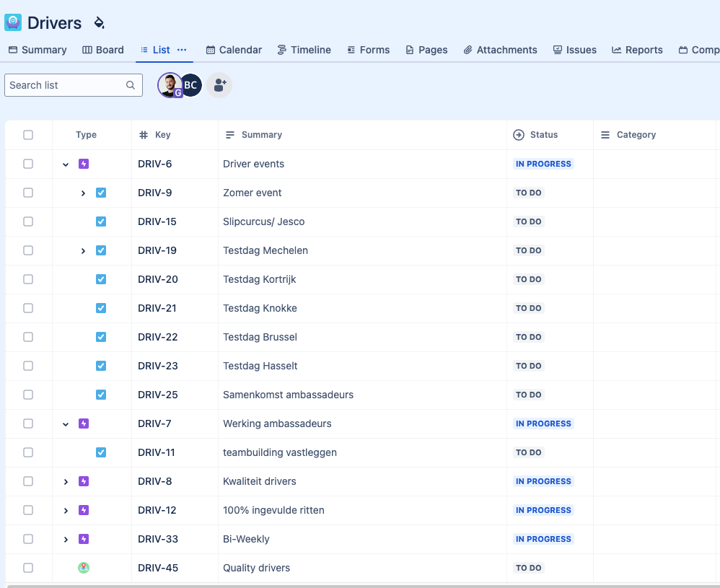Screen dimensions: 720x588
Task: Click the task icon for DRIV-9
Action: [101, 193]
